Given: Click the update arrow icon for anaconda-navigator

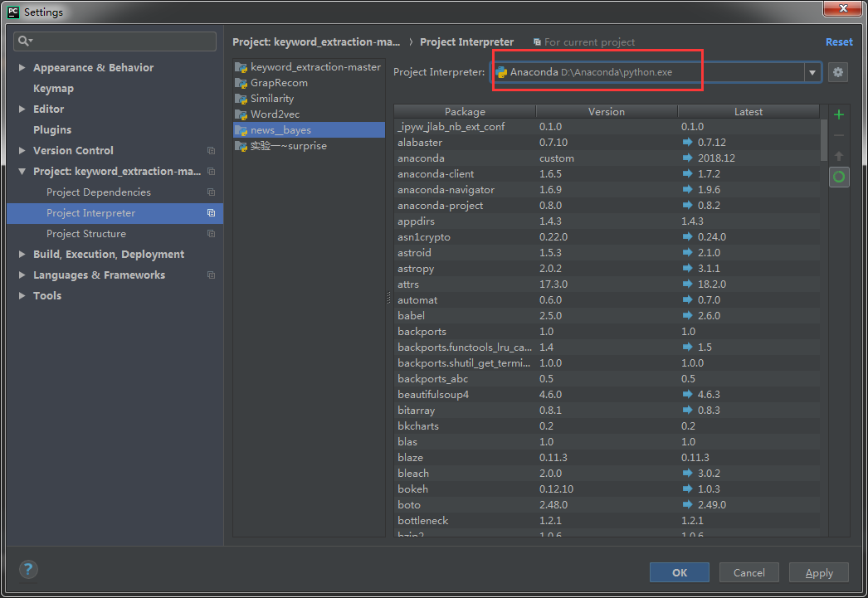Looking at the screenshot, I should coord(688,189).
